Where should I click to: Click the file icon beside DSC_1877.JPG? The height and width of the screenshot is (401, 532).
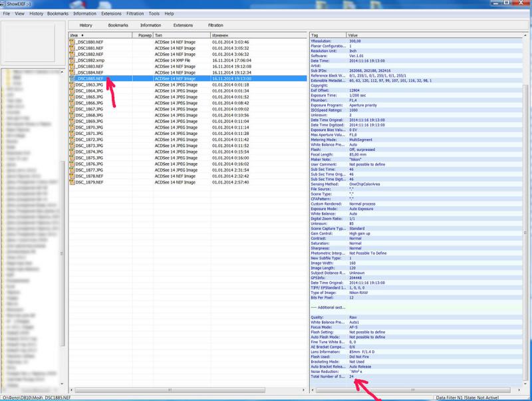[x=72, y=170]
